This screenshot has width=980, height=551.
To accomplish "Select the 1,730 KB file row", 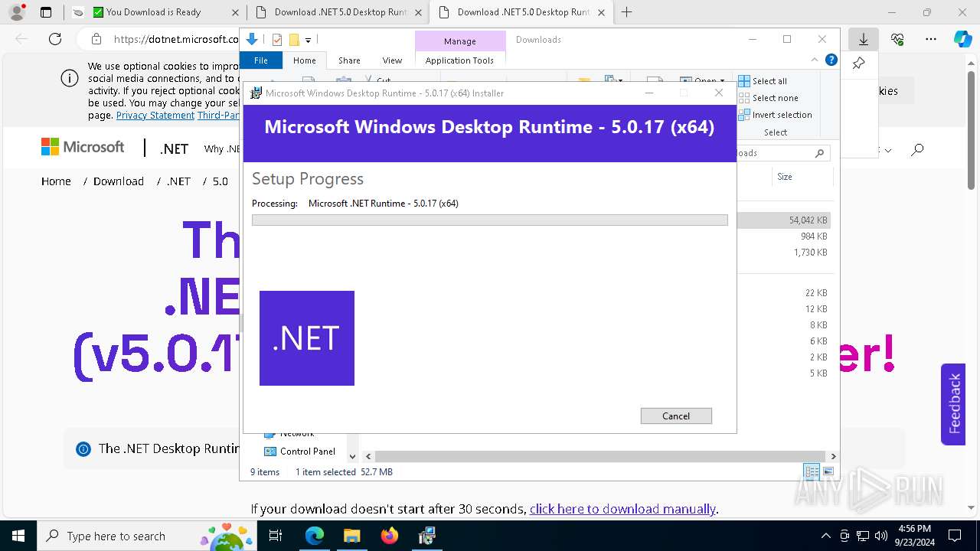I will click(784, 253).
